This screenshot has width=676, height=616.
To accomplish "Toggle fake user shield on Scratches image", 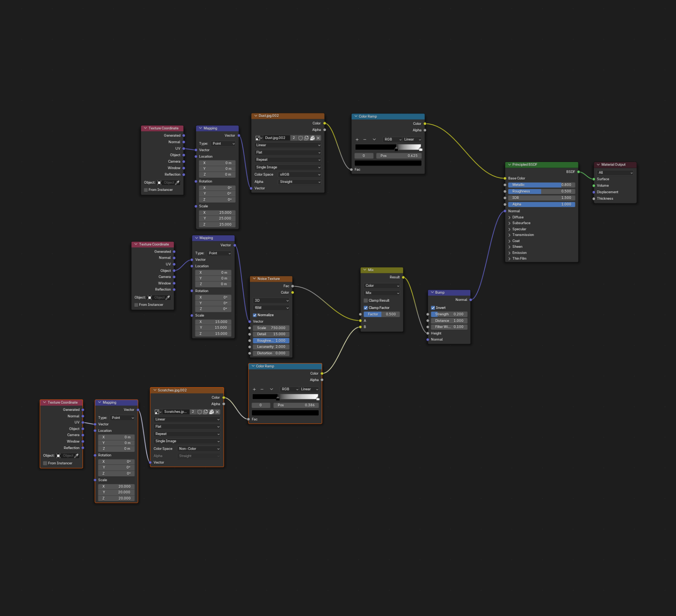I will pos(200,412).
